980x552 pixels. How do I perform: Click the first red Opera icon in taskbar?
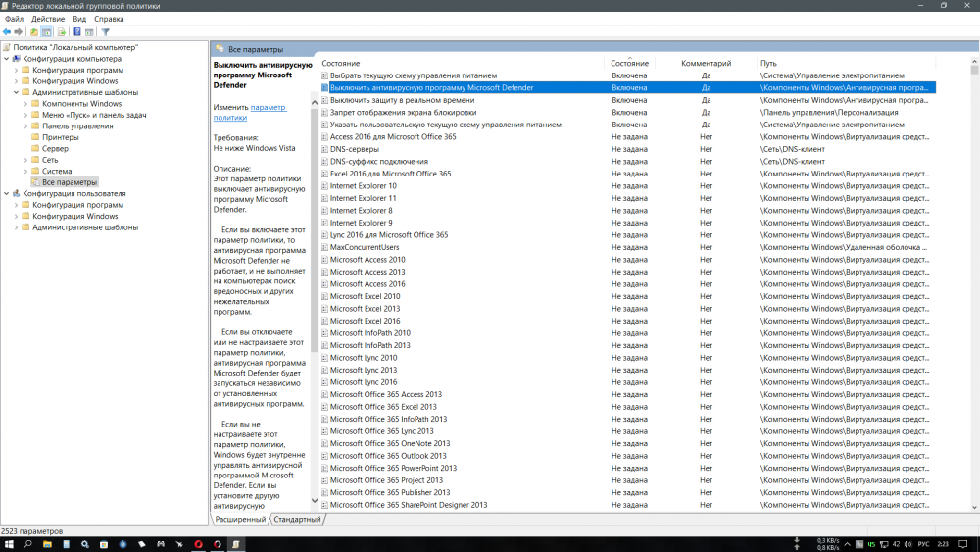(198, 544)
